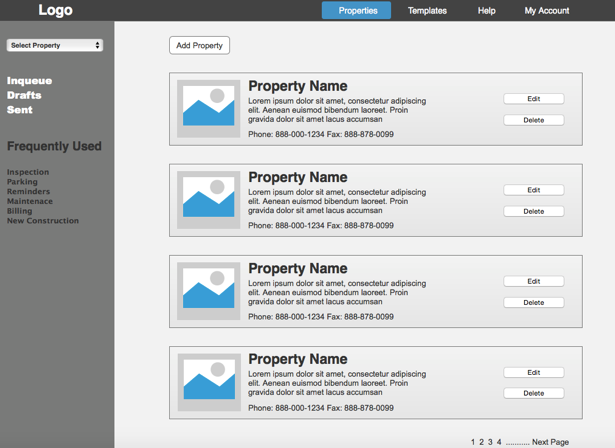
Task: Edit the third property listing
Action: tap(533, 281)
